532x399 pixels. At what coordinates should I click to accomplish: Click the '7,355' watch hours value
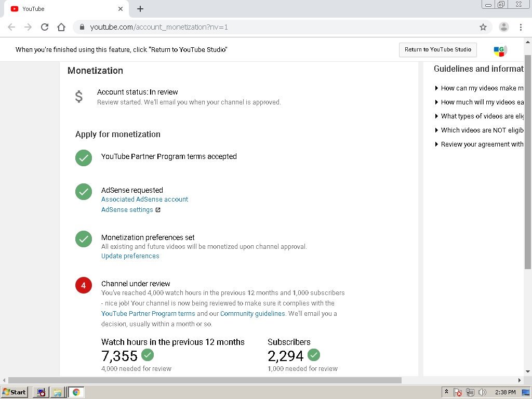point(119,356)
